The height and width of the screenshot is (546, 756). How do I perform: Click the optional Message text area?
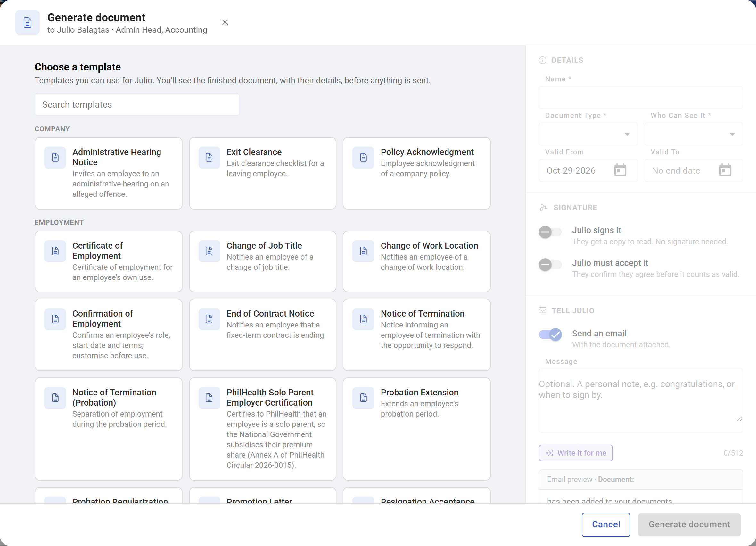click(641, 400)
